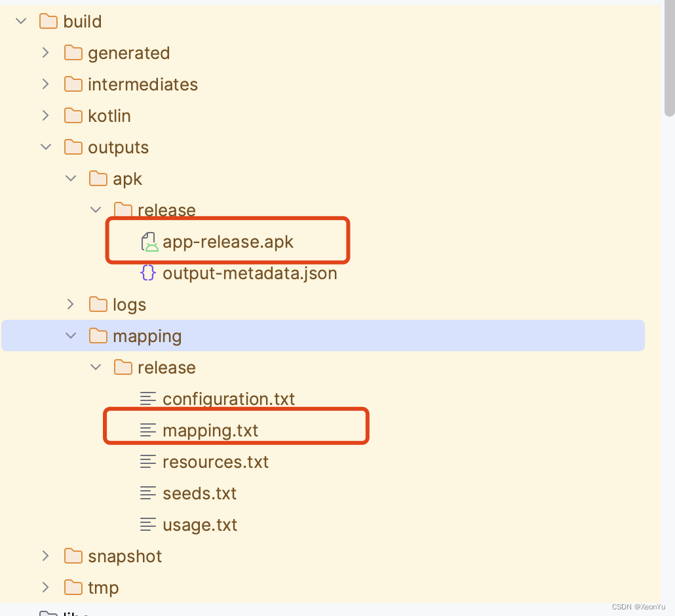Click the JSON braces icon for output-metadata.json
Screen dimensions: 675x616
click(x=148, y=273)
